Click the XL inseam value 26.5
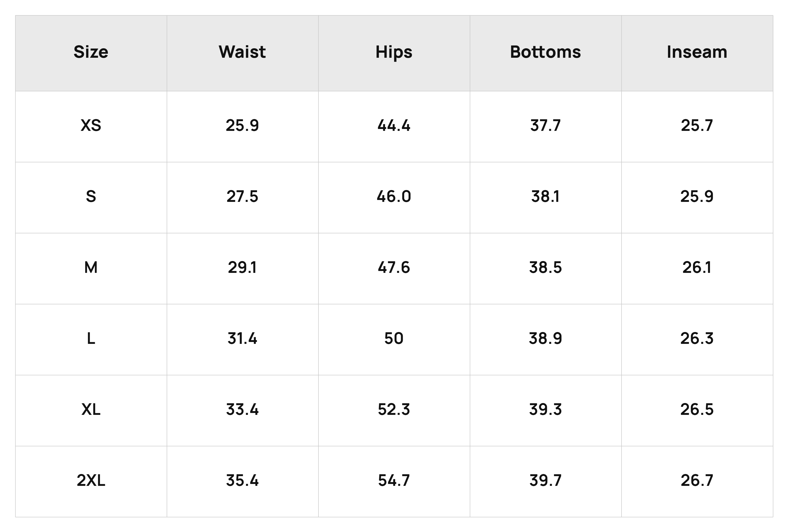 [697, 410]
